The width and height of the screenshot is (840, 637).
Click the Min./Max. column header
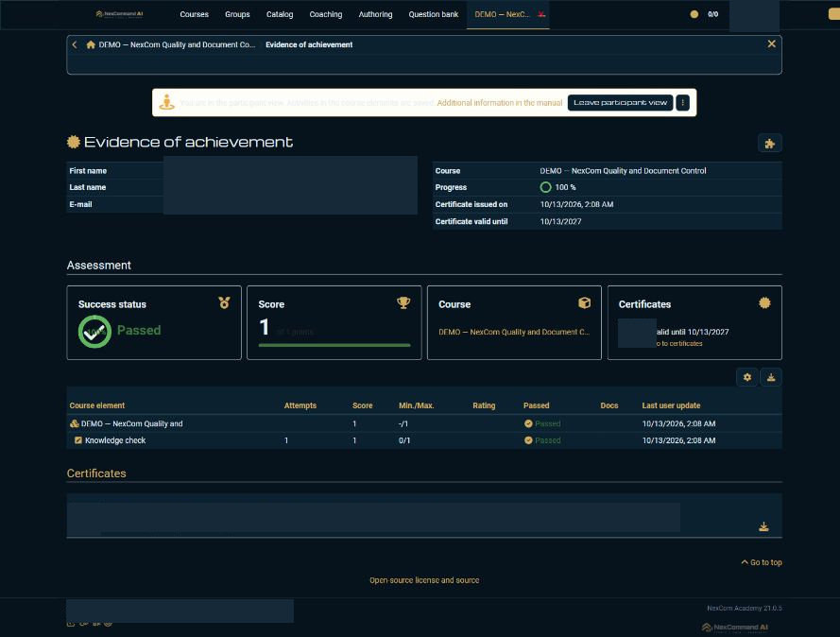click(417, 405)
